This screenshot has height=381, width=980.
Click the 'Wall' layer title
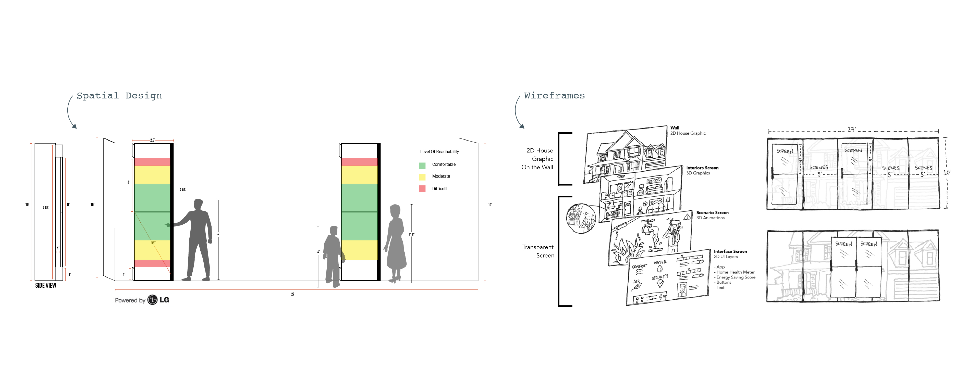coord(675,128)
